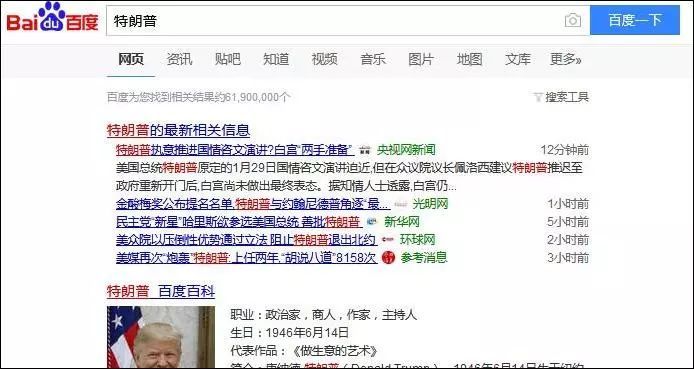Click the 代表作品《做生意的艺术》 line
Image resolution: width=694 pixels, height=369 pixels.
304,351
